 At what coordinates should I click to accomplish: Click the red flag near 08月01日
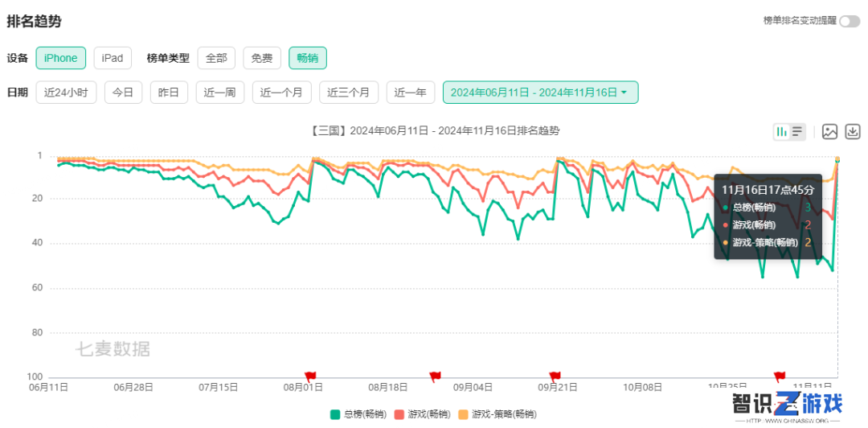310,377
